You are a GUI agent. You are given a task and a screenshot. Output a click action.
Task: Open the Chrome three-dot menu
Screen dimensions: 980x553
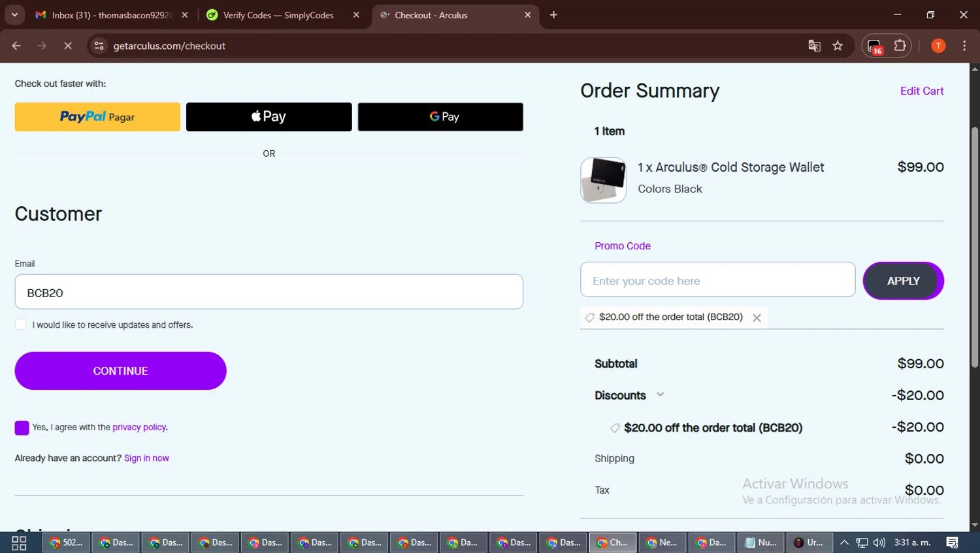click(964, 46)
